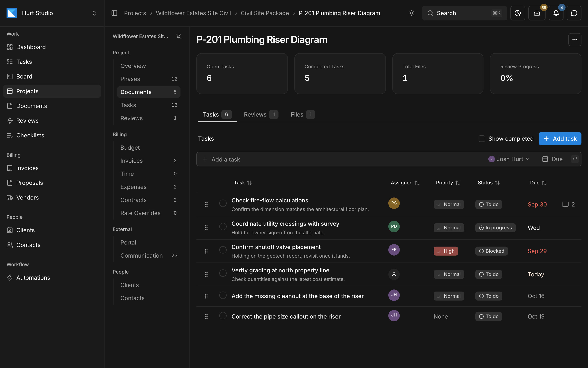The width and height of the screenshot is (588, 368).
Task: Open comments on Check fire-flow calculations
Action: point(569,204)
